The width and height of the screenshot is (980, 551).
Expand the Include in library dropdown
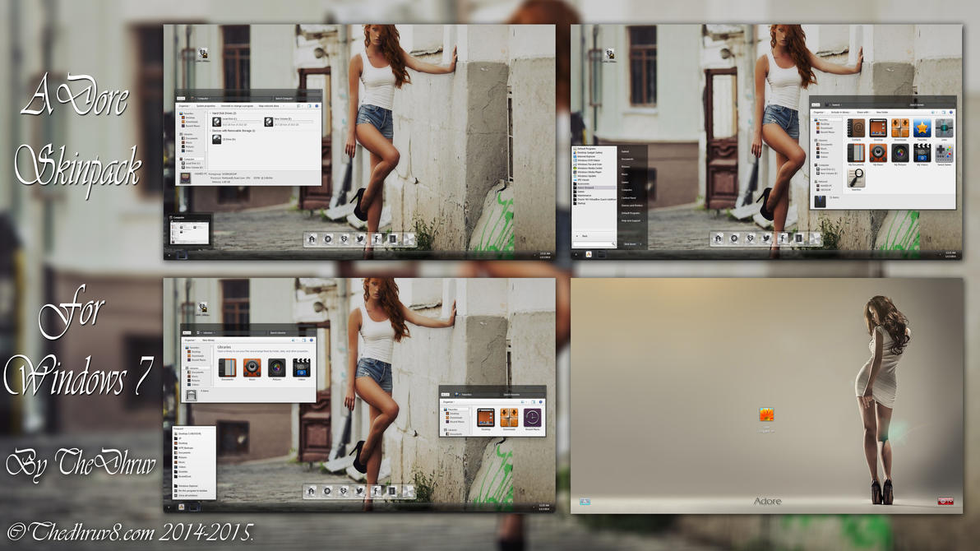841,112
